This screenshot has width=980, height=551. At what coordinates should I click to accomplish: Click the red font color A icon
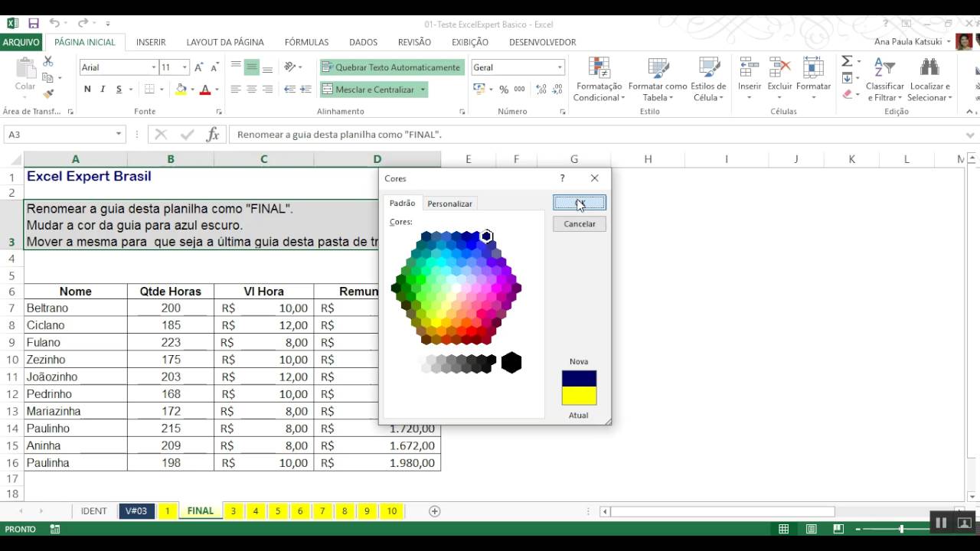tap(204, 90)
